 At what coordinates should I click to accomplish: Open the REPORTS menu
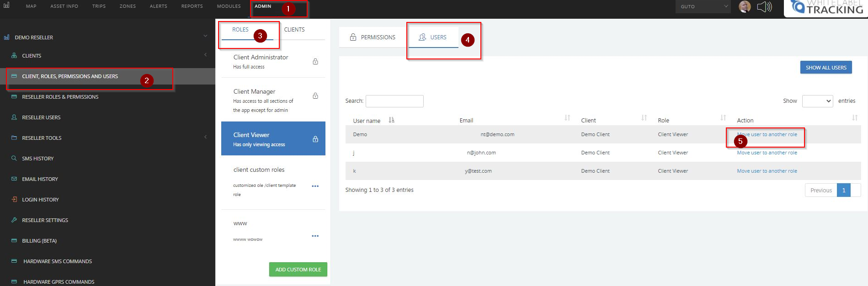[x=192, y=6]
